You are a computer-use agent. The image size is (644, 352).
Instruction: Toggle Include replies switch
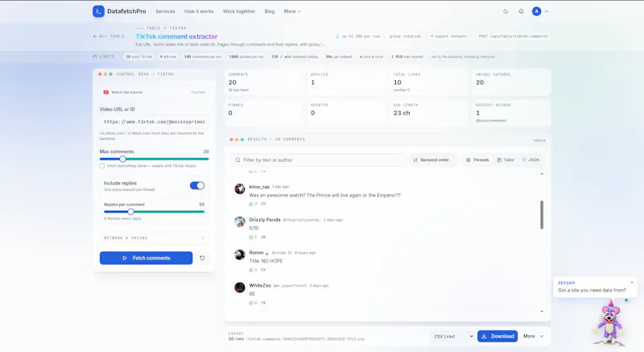tap(197, 185)
